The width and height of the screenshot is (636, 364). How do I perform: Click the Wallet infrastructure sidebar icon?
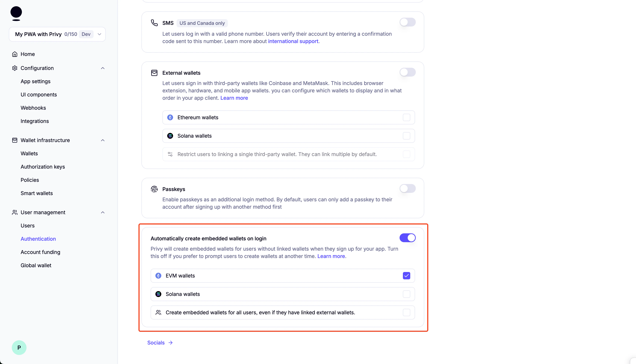(15, 140)
